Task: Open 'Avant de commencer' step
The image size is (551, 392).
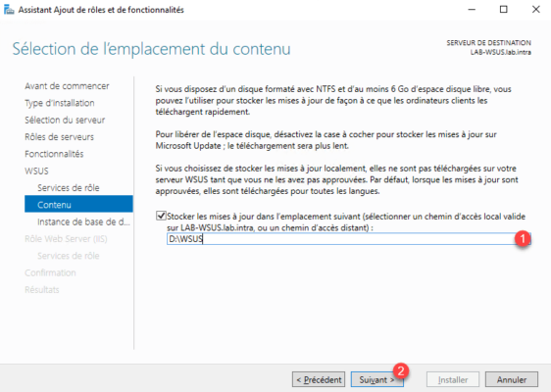Action: pyautogui.click(x=67, y=86)
